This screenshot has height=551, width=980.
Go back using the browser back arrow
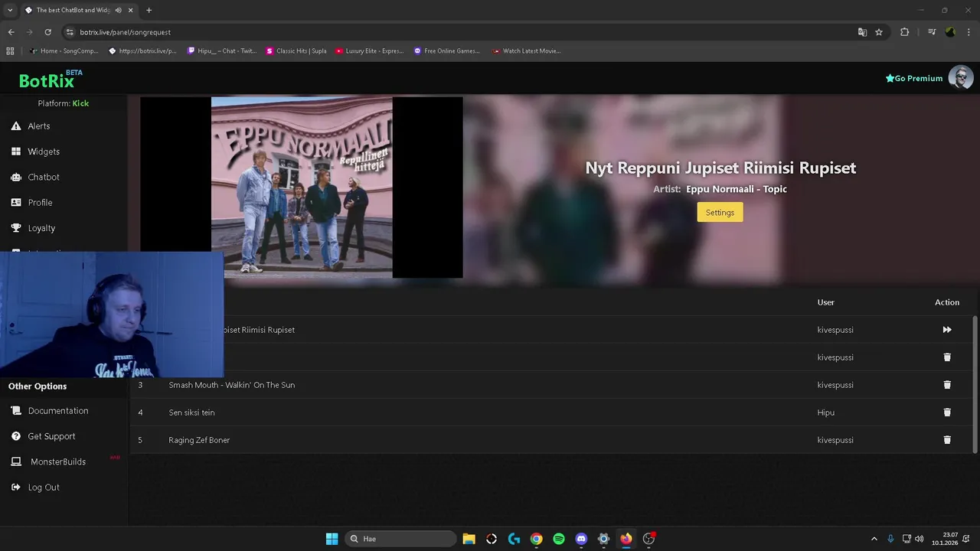(11, 32)
